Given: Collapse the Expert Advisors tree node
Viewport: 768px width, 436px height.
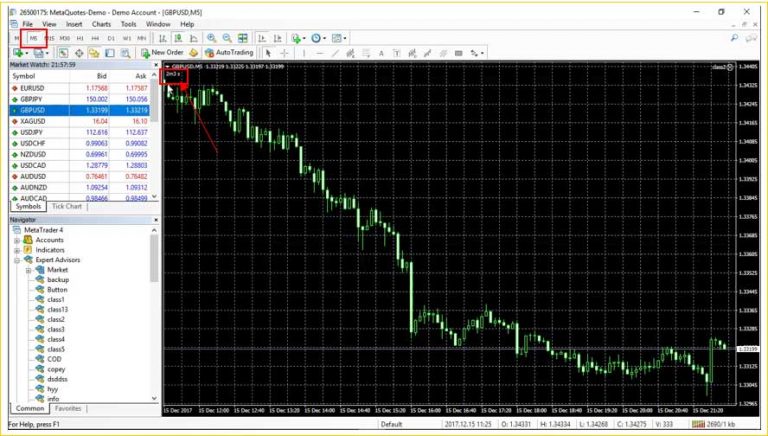Looking at the screenshot, I should [17, 260].
